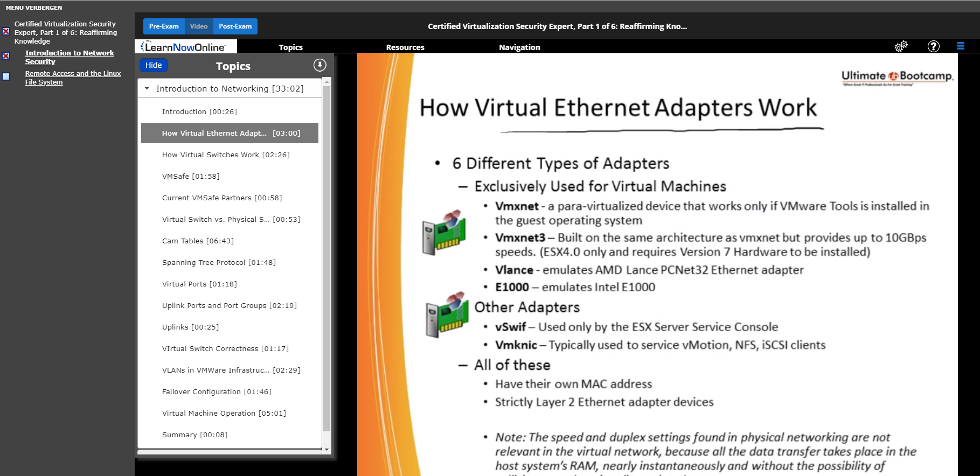Open Introduction to Network Security link
The height and width of the screenshot is (476, 980).
69,57
